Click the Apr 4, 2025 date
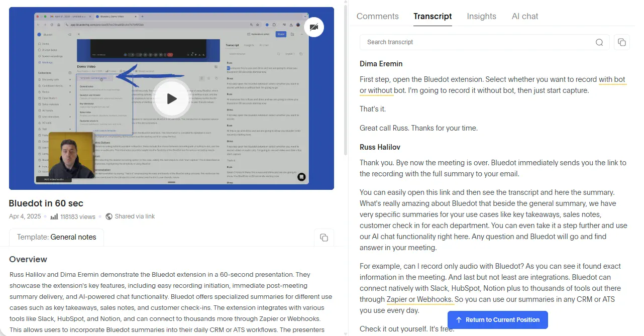This screenshot has height=336, width=644. (x=26, y=216)
